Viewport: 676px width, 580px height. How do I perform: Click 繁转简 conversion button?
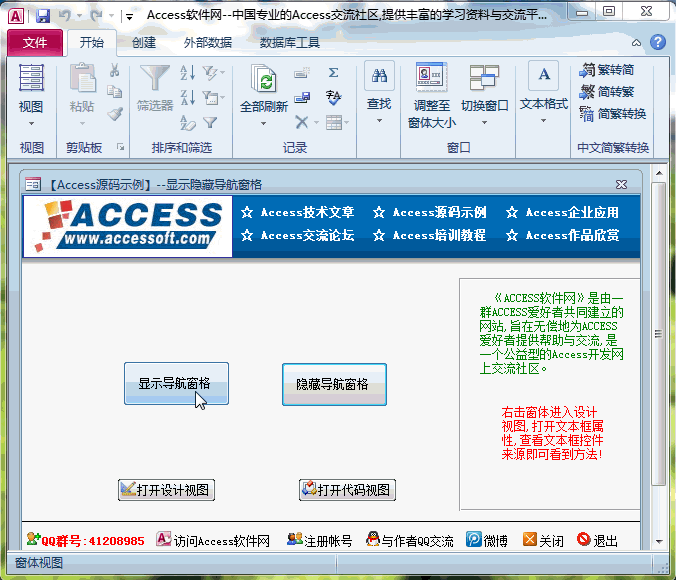(607, 70)
